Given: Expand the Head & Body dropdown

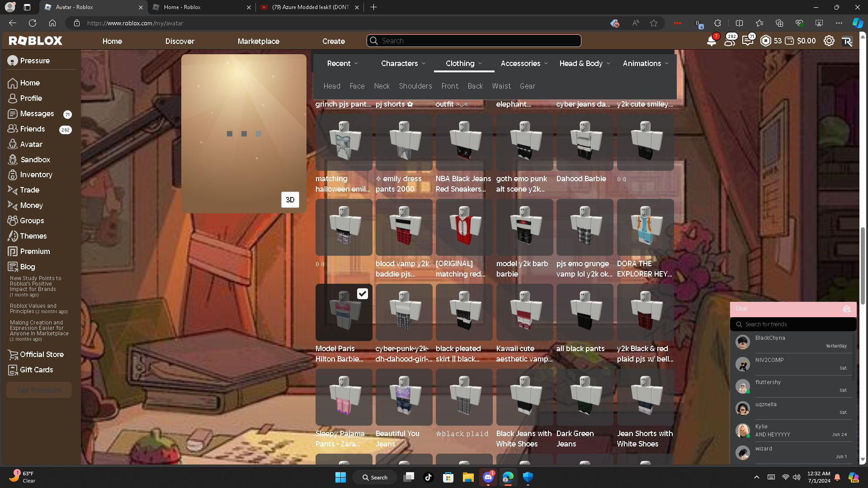Looking at the screenshot, I should click(585, 63).
